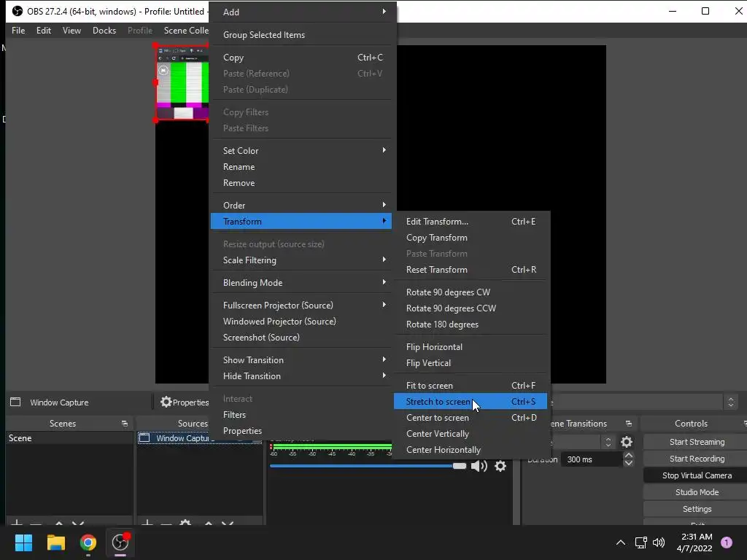The width and height of the screenshot is (747, 560).
Task: Mute the audio mixer speaker icon
Action: tap(479, 466)
